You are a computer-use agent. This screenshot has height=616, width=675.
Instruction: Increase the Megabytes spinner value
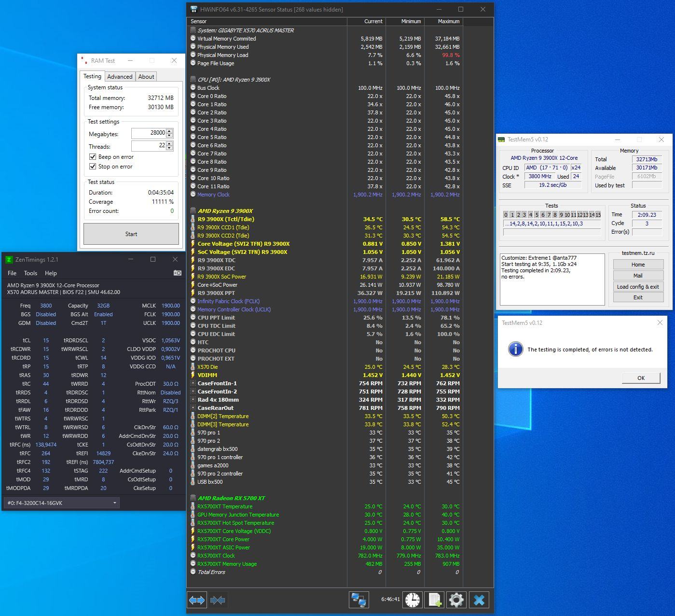(169, 131)
